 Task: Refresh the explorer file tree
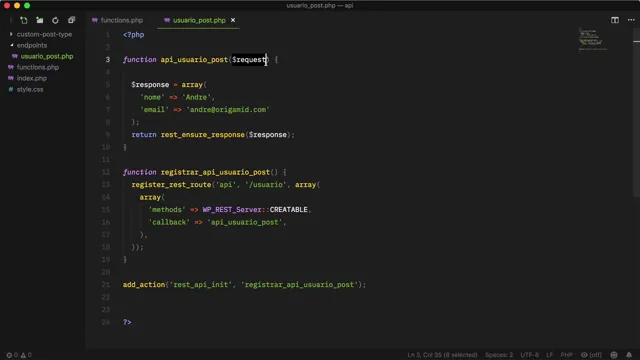55,20
